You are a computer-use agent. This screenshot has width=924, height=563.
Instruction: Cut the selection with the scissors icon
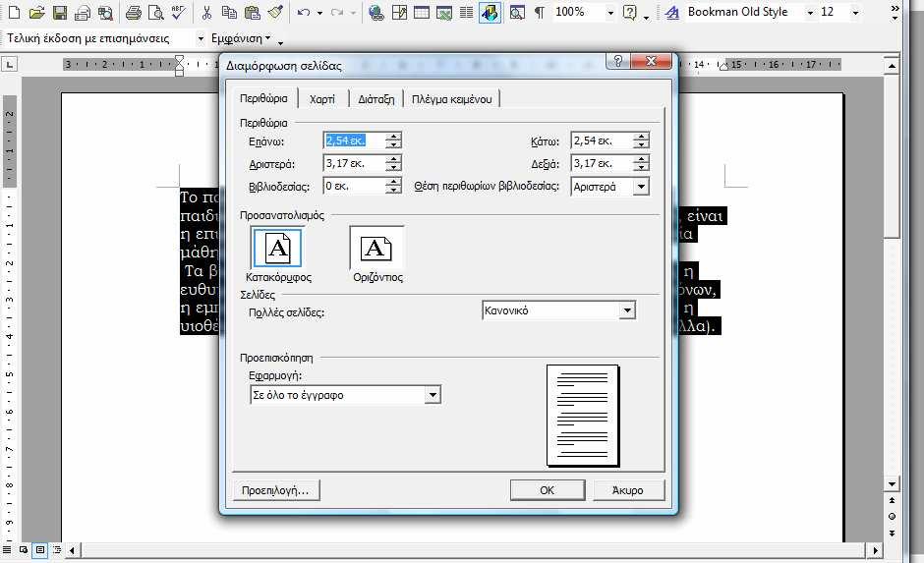(206, 13)
